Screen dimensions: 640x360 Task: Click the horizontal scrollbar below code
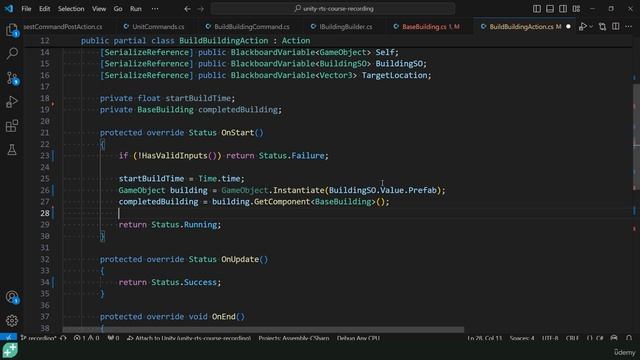coord(263,329)
